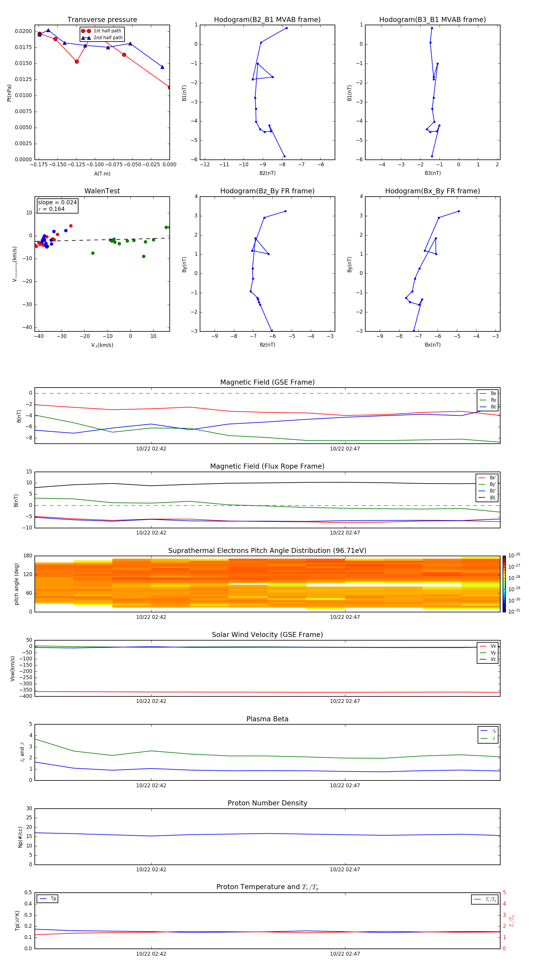This screenshot has width=535, height=980.
Task: Click the 'Hodogram(Bx_By FR frame)' title
Action: (432, 191)
